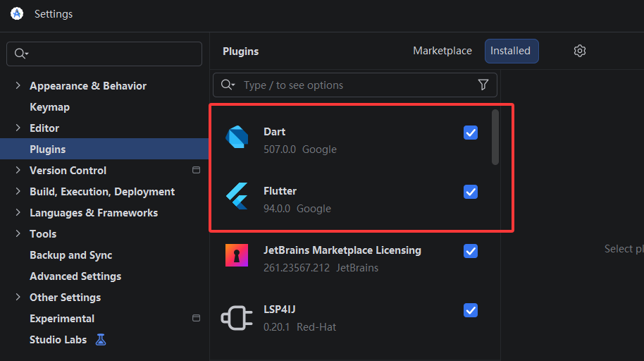Image resolution: width=644 pixels, height=361 pixels.
Task: Open the Keymap settings page
Action: (50, 107)
